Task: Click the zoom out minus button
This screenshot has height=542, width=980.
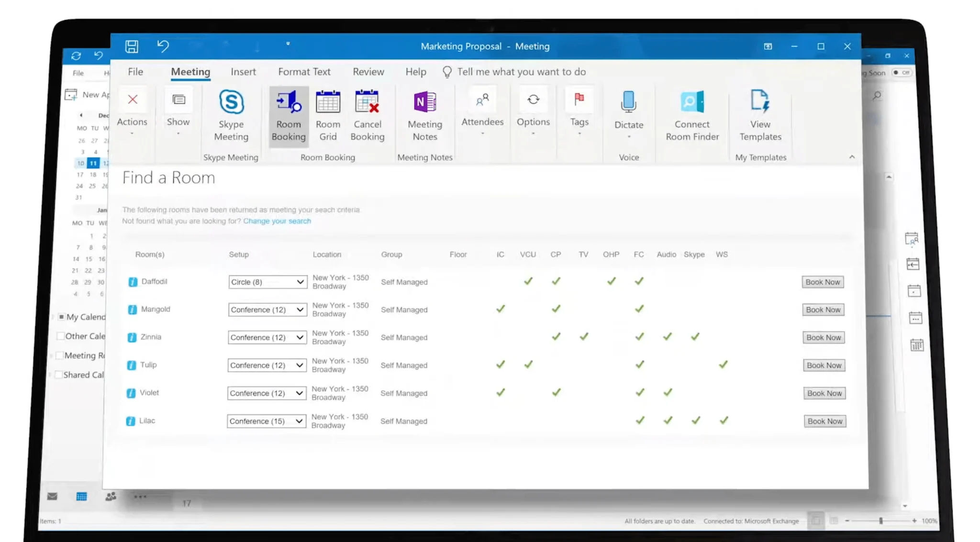Action: (x=847, y=520)
